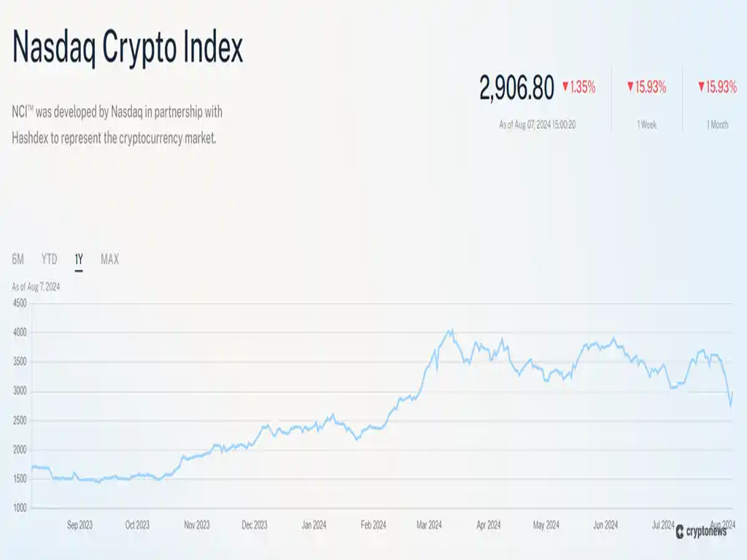Click the Jun 2024 x-axis label
This screenshot has height=560, width=747.
pyautogui.click(x=605, y=525)
